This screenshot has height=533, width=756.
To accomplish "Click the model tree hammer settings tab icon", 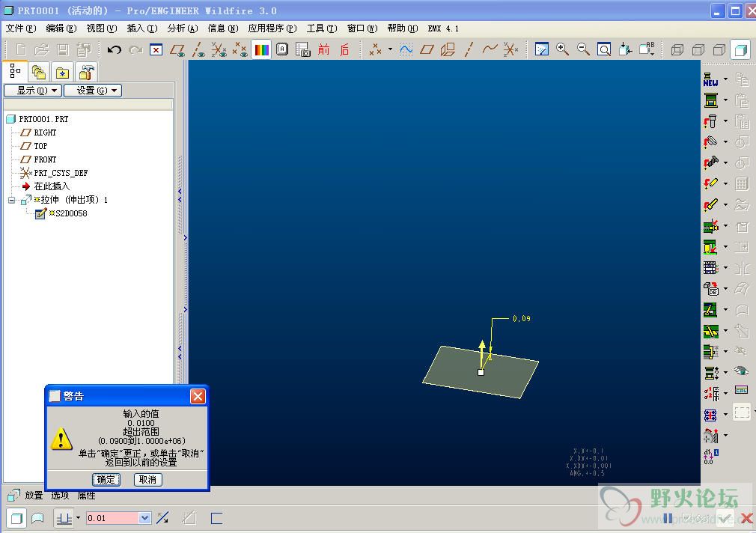I will click(87, 73).
